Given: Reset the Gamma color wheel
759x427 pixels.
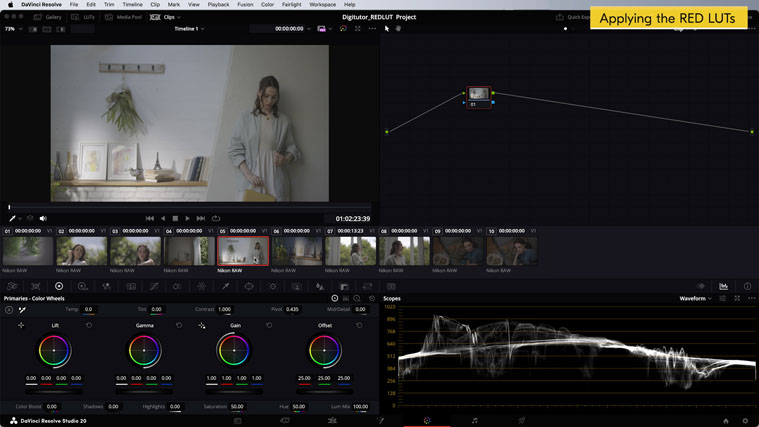Looking at the screenshot, I should coord(179,325).
